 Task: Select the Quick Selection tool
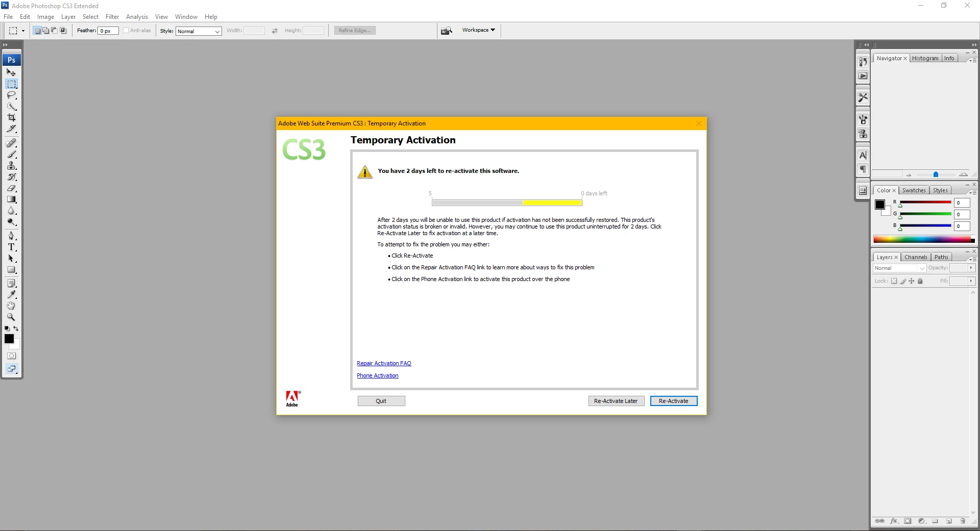click(x=11, y=107)
